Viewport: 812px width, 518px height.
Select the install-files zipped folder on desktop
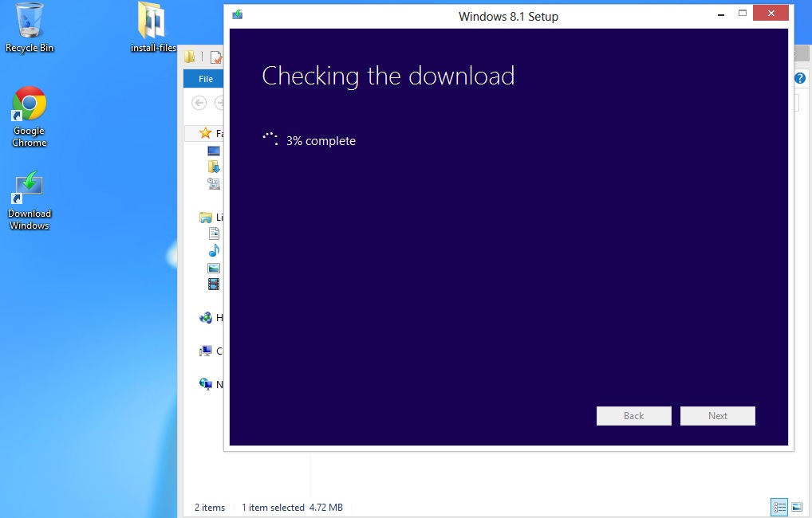tap(153, 28)
